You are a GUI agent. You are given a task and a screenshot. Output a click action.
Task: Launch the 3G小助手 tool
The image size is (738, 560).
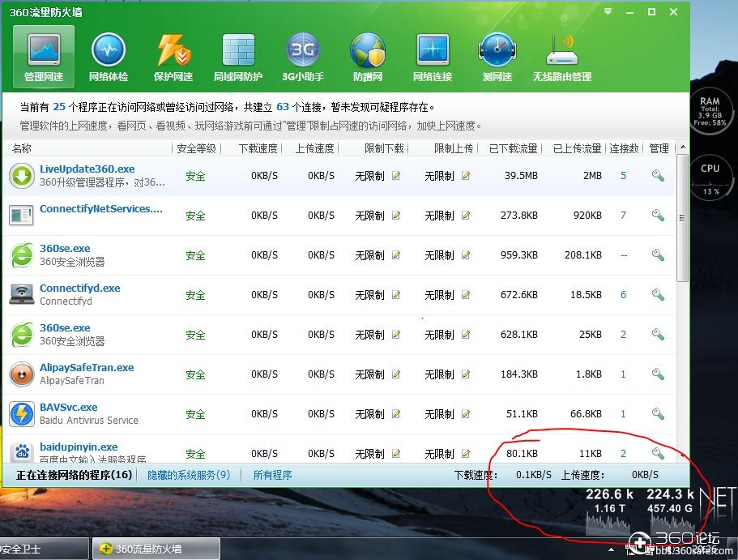pyautogui.click(x=302, y=56)
